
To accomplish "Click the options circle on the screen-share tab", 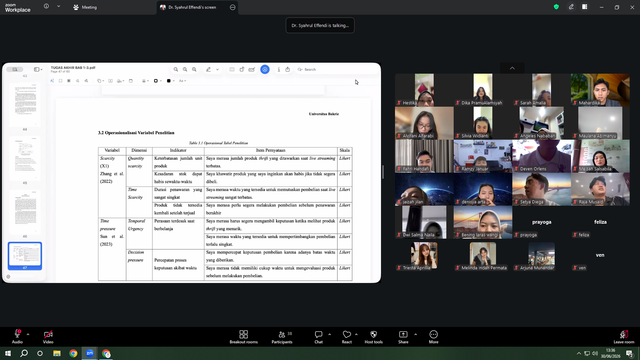I will tap(233, 7).
